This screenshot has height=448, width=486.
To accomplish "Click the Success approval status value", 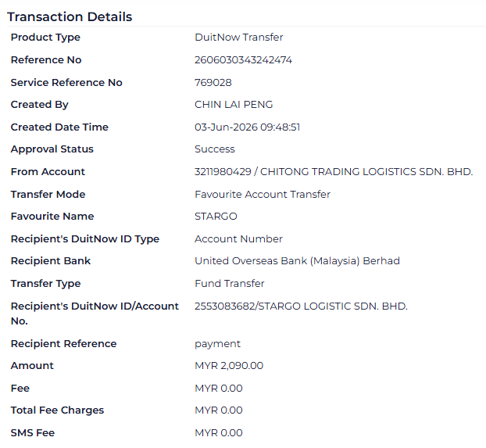I will pos(215,149).
